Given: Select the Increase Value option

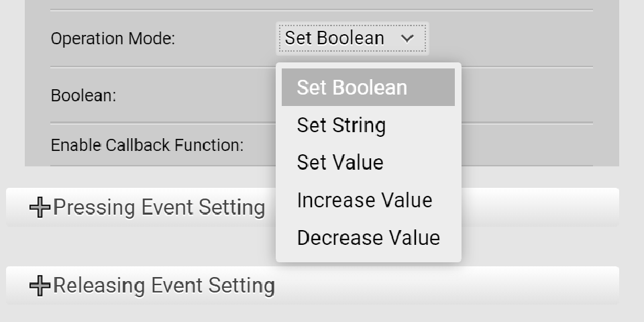Looking at the screenshot, I should point(364,201).
